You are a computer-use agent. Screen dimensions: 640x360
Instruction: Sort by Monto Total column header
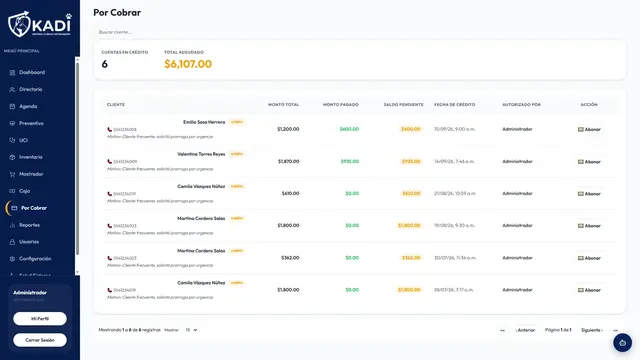pos(283,104)
